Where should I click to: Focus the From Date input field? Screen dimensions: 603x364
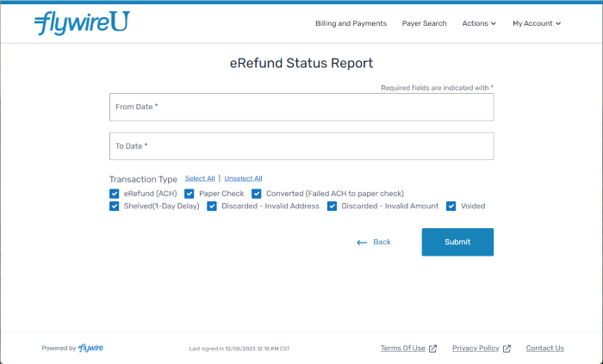pos(301,108)
